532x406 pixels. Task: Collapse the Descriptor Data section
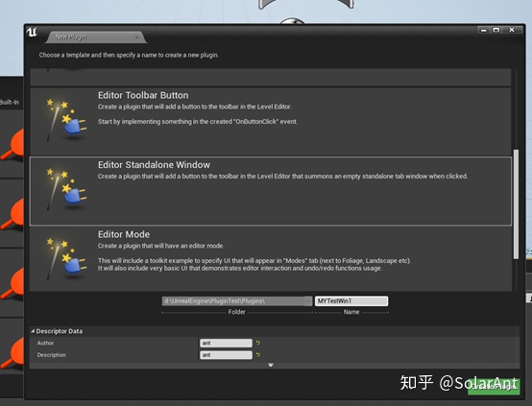pyautogui.click(x=33, y=331)
